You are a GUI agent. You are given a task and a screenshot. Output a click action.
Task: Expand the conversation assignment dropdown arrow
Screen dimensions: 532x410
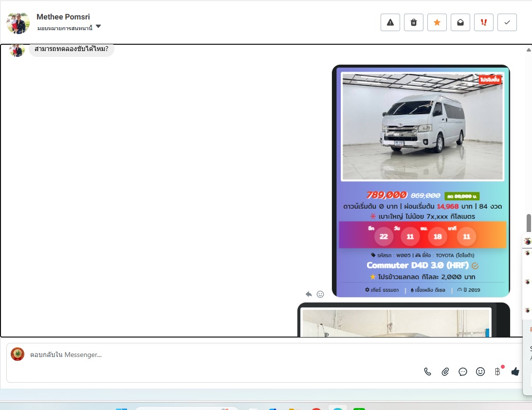[98, 26]
